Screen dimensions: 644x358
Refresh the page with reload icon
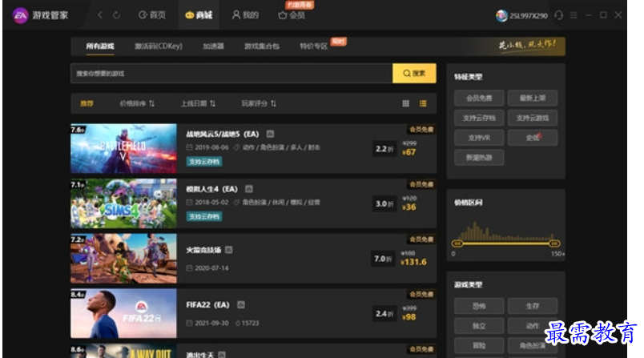tap(117, 15)
